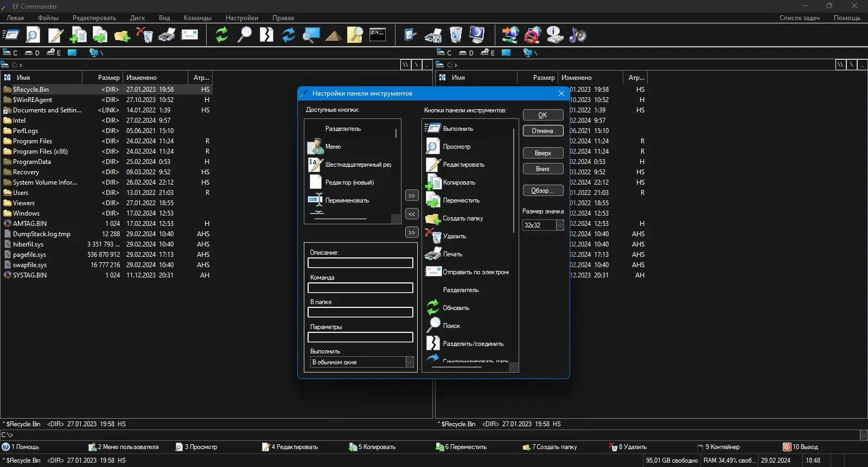Confirm the toolbar settings with OK
This screenshot has width=868, height=467.
click(542, 115)
